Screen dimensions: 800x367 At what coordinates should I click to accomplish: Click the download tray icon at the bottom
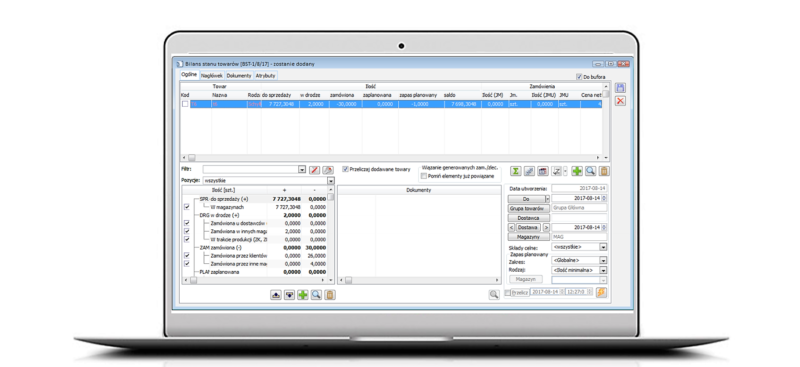(289, 295)
